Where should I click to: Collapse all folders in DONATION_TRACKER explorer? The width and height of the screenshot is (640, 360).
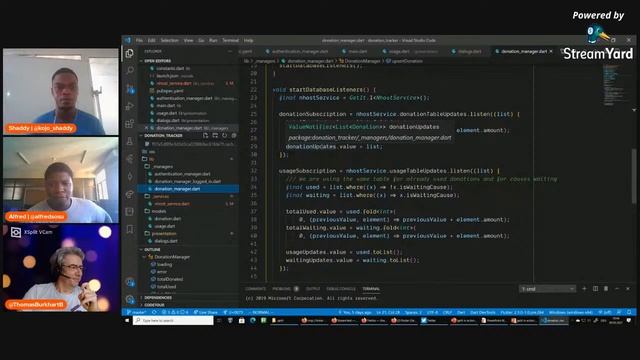pyautogui.click(x=234, y=136)
